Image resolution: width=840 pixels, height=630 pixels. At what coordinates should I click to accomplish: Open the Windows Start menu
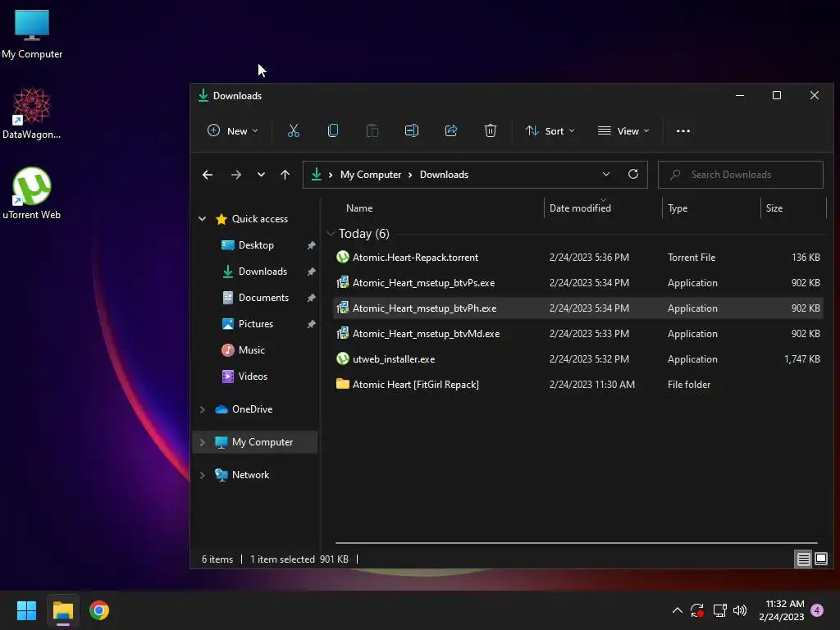(x=26, y=610)
